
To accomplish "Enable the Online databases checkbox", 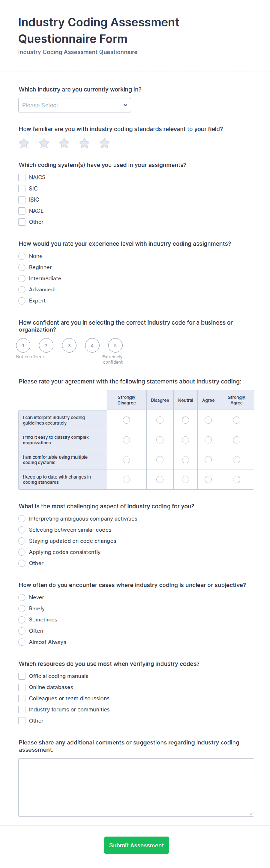I will click(x=21, y=687).
